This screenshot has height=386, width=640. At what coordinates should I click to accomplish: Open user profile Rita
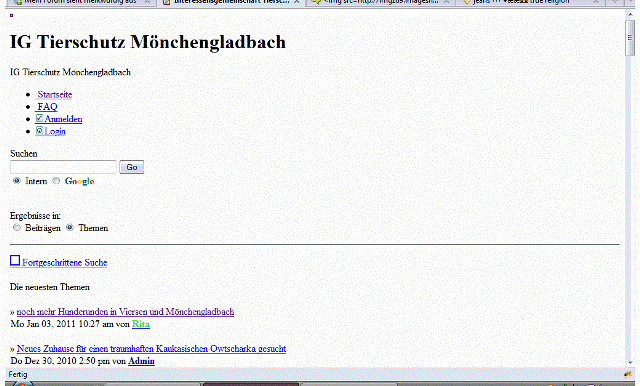141,324
